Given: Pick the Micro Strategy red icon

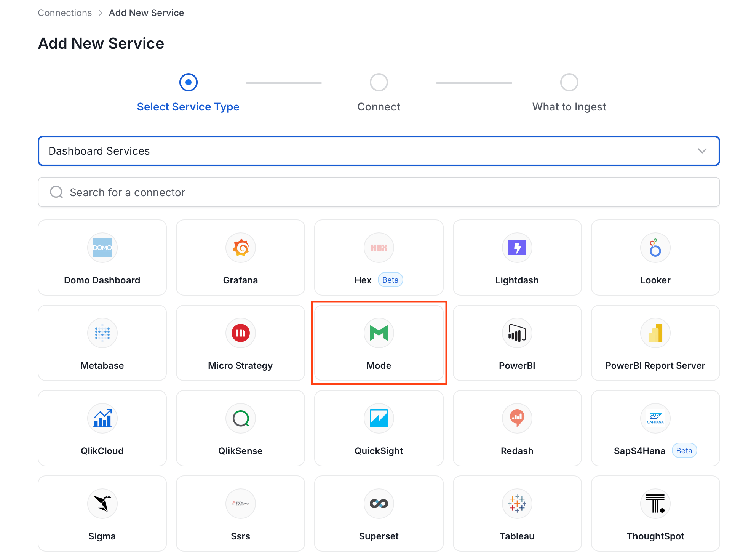Looking at the screenshot, I should [x=240, y=333].
